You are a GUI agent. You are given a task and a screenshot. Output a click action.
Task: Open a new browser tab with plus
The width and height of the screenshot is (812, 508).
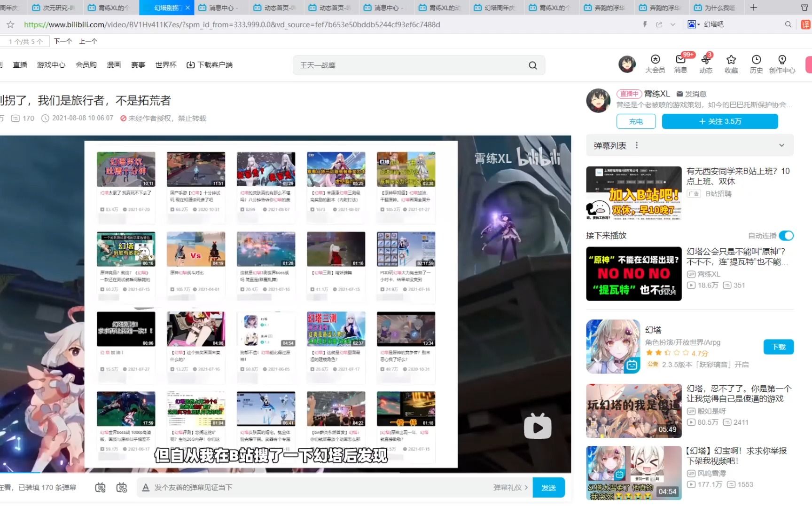tap(754, 8)
